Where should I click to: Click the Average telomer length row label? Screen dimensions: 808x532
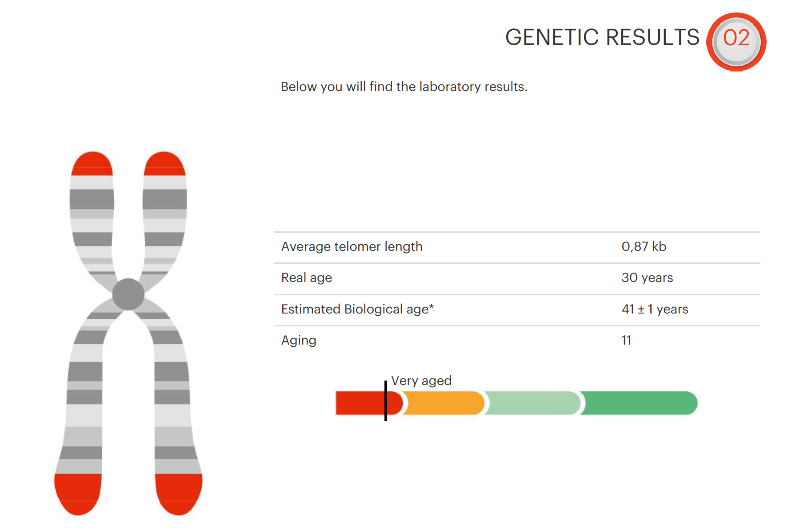click(x=352, y=246)
